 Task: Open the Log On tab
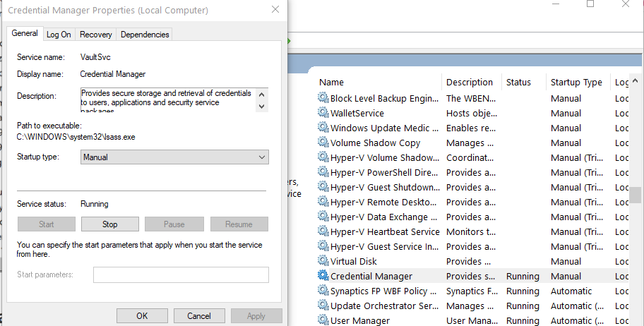coord(59,35)
